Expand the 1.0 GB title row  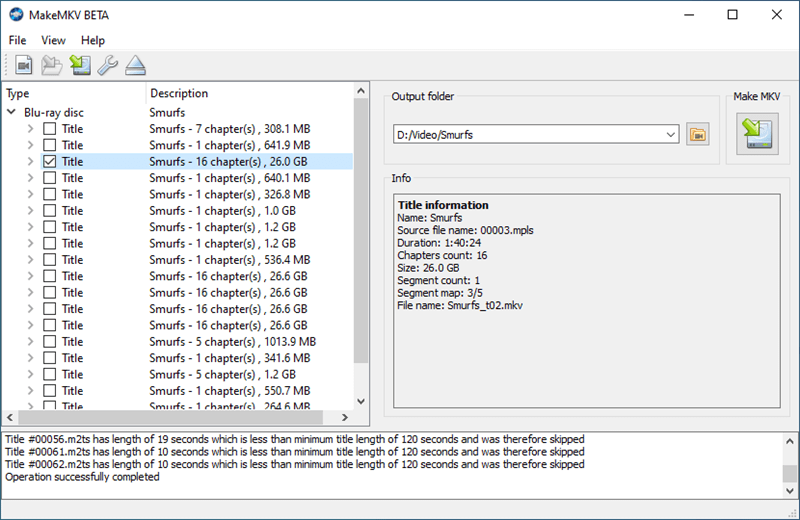coord(31,210)
